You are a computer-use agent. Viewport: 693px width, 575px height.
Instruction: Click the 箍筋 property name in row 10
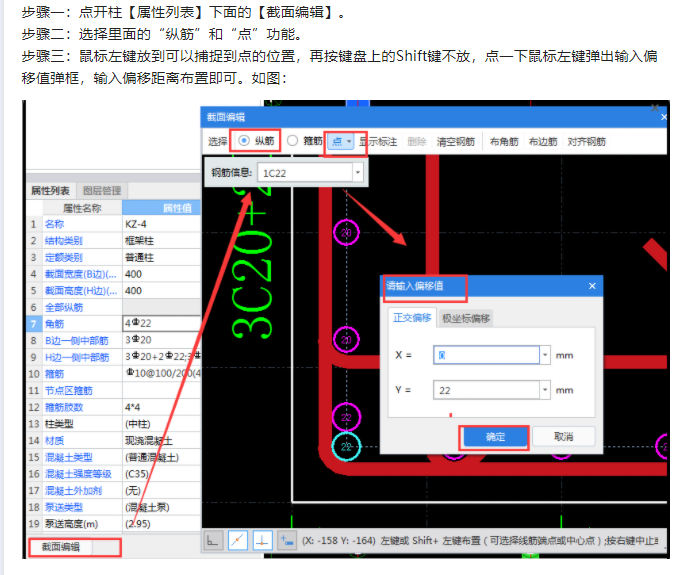pos(54,374)
